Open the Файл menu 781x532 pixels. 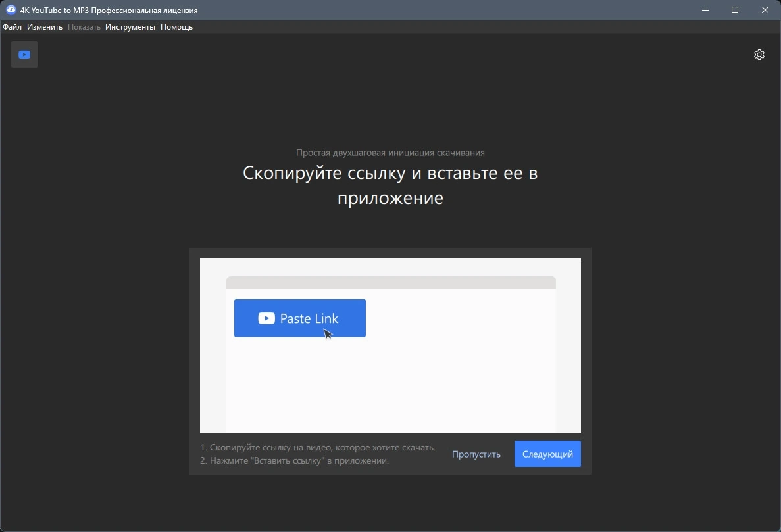(x=12, y=27)
